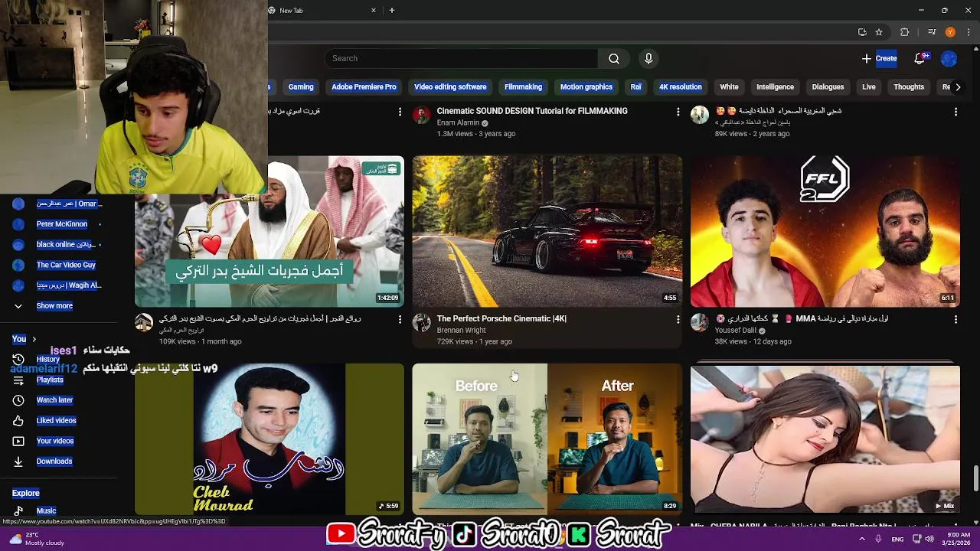Screen dimensions: 980x551
Task: Select the Rai filter chip
Action: tap(635, 87)
